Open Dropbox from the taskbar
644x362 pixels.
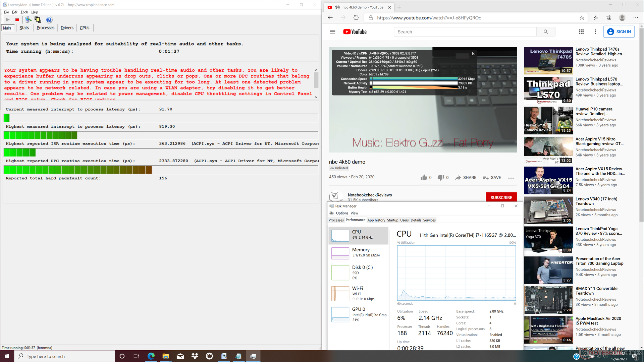coord(195,356)
